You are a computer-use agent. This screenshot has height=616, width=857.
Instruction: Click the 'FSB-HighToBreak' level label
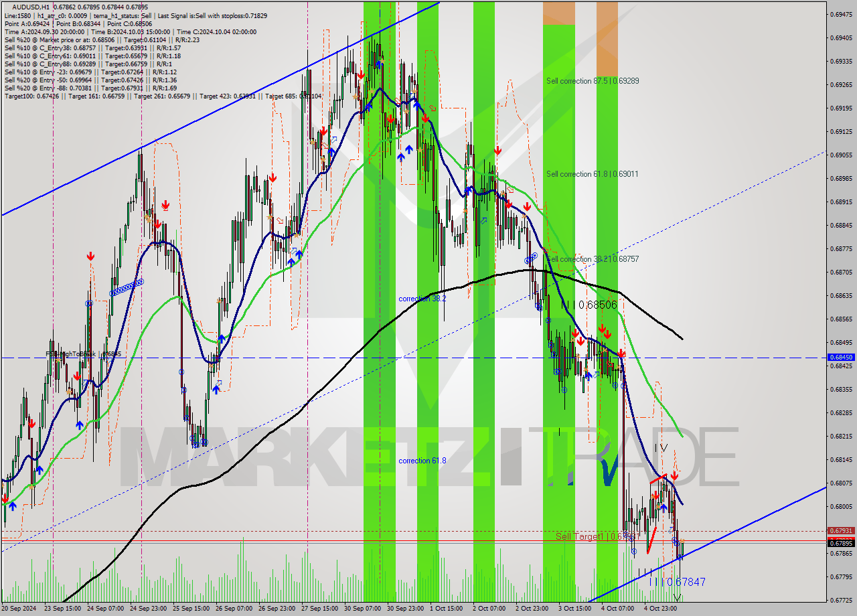pyautogui.click(x=83, y=354)
